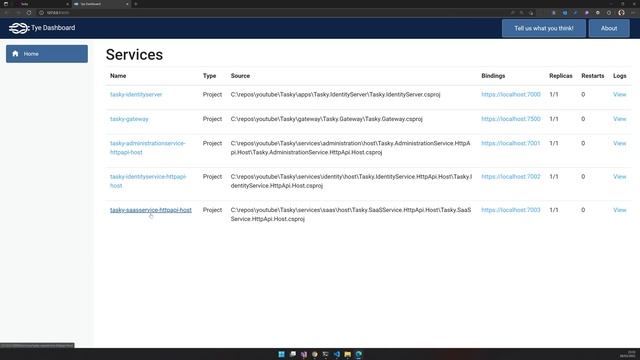The image size is (640, 360).
Task: View logs for tasky-administrationservice-httpapi-host
Action: coord(619,143)
